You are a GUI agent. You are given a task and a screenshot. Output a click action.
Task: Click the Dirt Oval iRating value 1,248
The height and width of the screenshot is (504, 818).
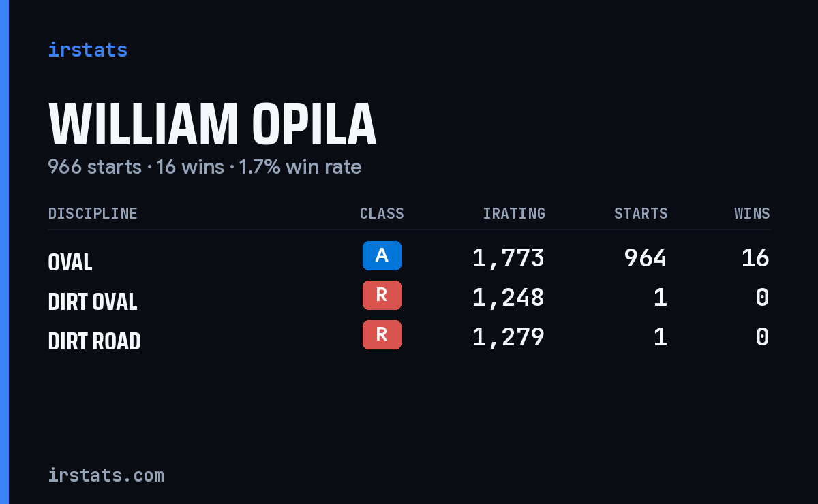[x=509, y=298]
